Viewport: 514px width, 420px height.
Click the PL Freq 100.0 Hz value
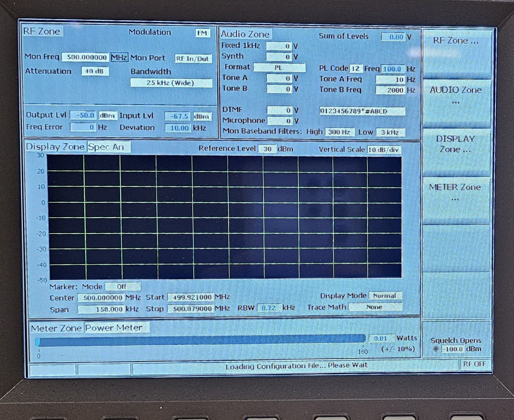393,69
